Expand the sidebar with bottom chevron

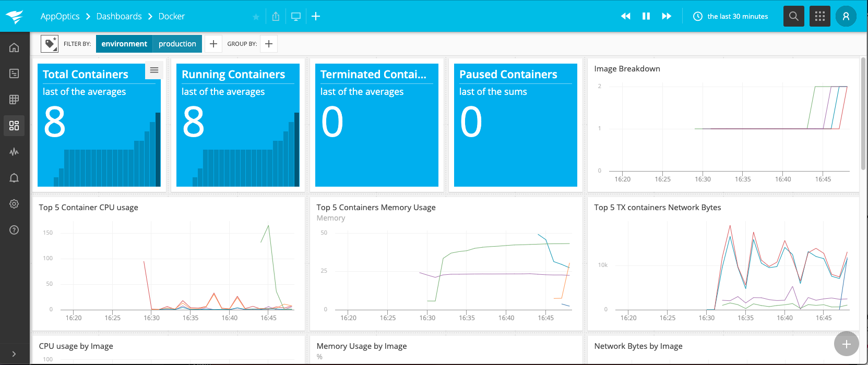click(x=14, y=354)
